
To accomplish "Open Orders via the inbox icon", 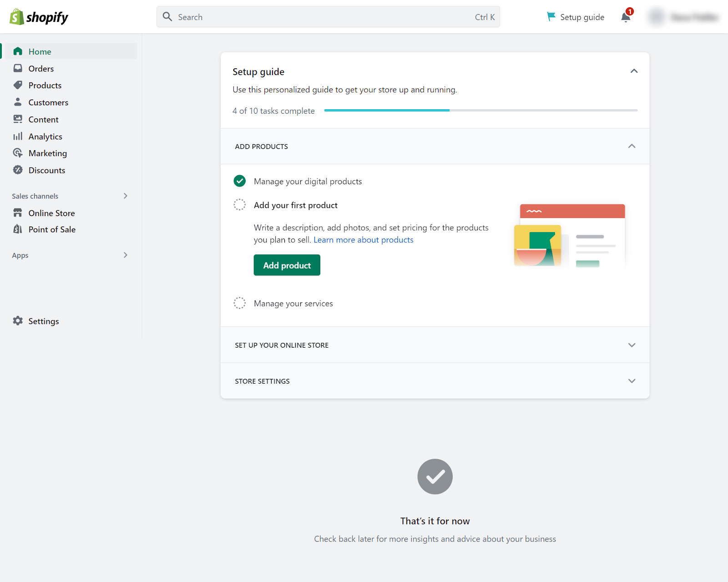I will click(x=18, y=68).
